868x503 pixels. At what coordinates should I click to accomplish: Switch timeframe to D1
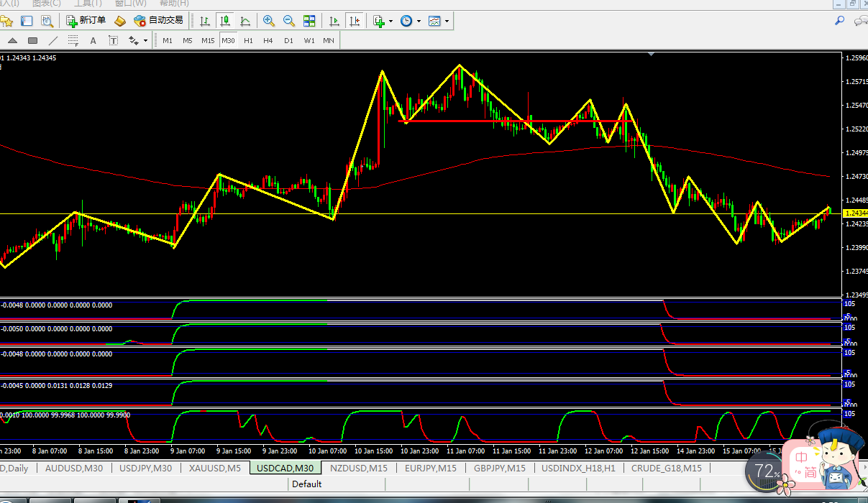click(288, 40)
